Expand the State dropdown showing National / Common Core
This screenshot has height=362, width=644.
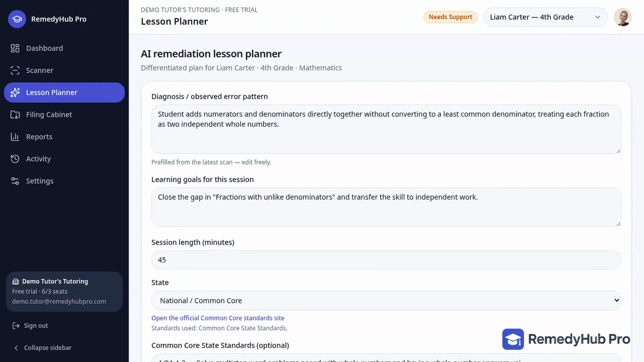coord(386,301)
